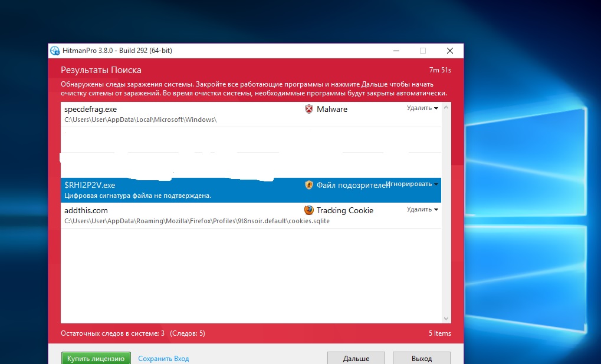Click the HitmanPro title bar logo icon

pos(55,51)
